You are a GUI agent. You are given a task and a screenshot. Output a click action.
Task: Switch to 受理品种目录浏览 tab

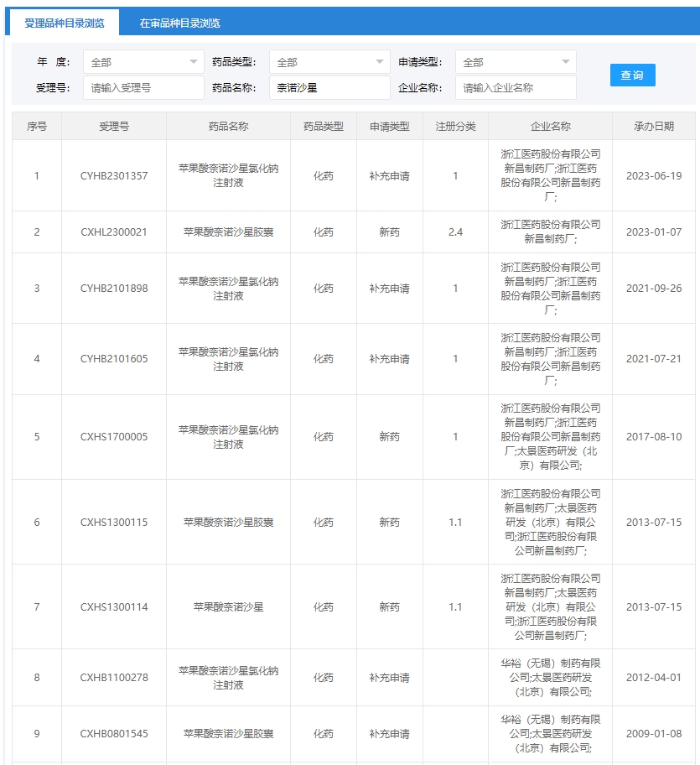click(64, 23)
